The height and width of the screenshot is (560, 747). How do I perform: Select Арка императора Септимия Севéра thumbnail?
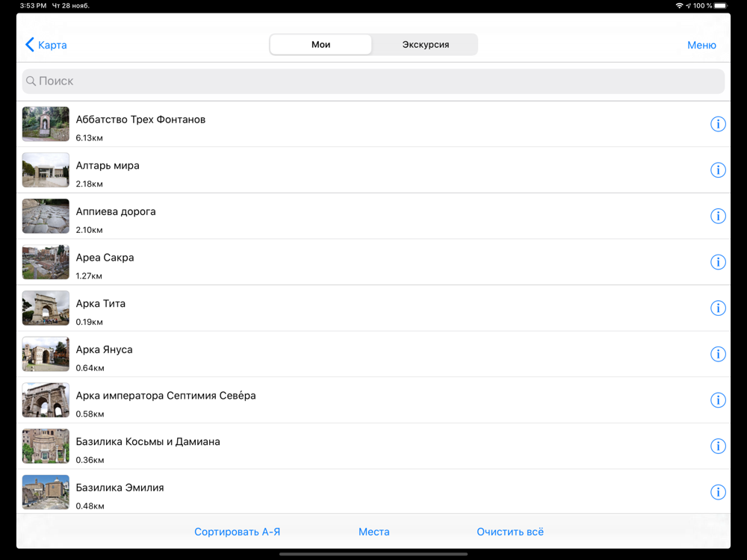click(46, 400)
